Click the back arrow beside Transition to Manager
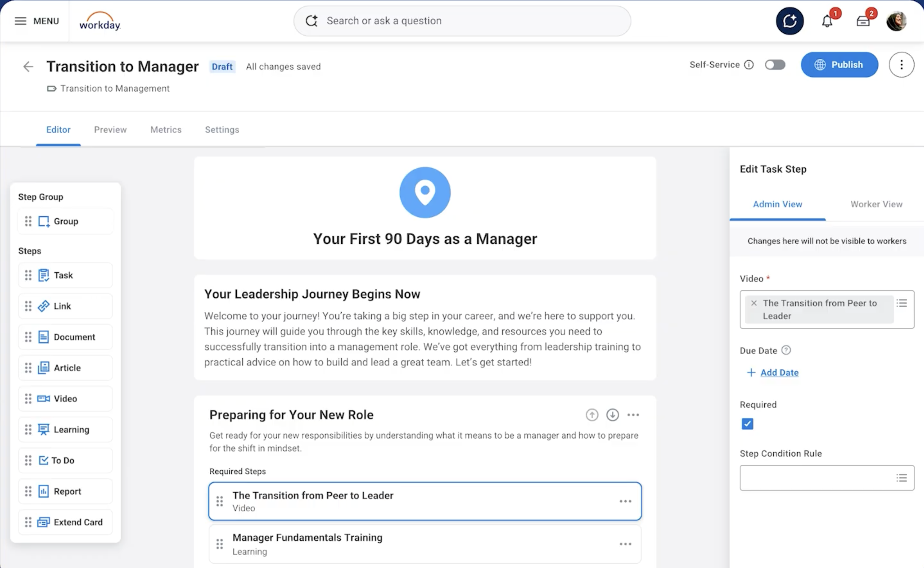Viewport: 924px width, 568px height. coord(28,66)
